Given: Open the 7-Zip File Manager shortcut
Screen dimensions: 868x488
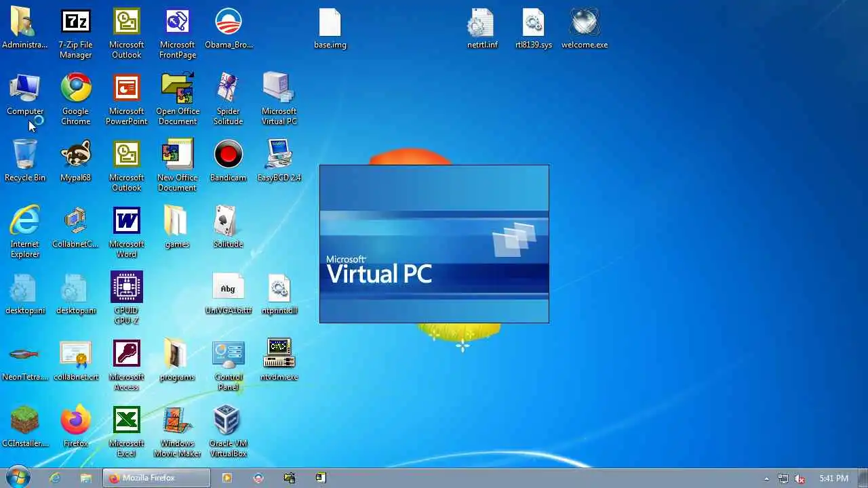Looking at the screenshot, I should click(x=75, y=34).
